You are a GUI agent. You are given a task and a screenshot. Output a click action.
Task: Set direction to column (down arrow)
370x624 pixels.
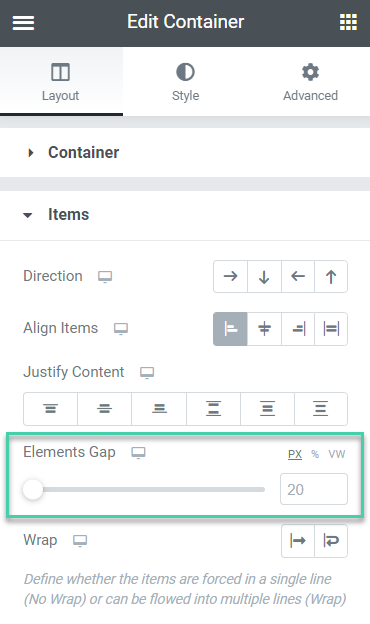264,276
